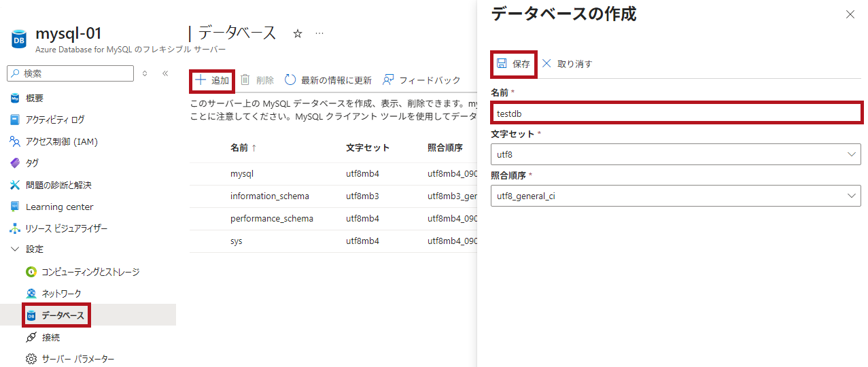
Task: Open the 照合順序 utf8_general_ci dropdown
Action: coord(675,196)
